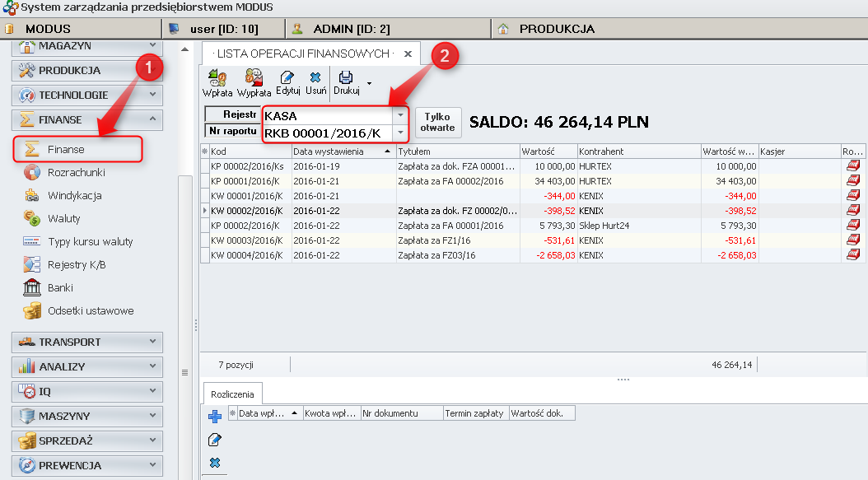Image resolution: width=868 pixels, height=480 pixels.
Task: Sort by Tytułem column header
Action: (x=458, y=151)
